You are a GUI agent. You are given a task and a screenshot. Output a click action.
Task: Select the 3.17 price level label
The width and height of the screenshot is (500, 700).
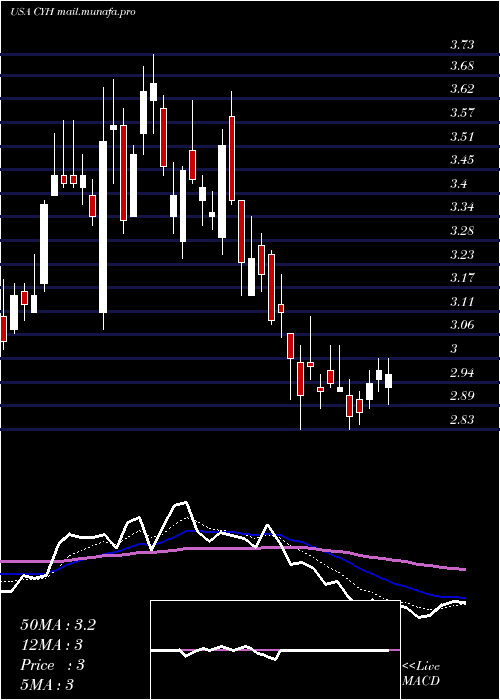point(462,278)
